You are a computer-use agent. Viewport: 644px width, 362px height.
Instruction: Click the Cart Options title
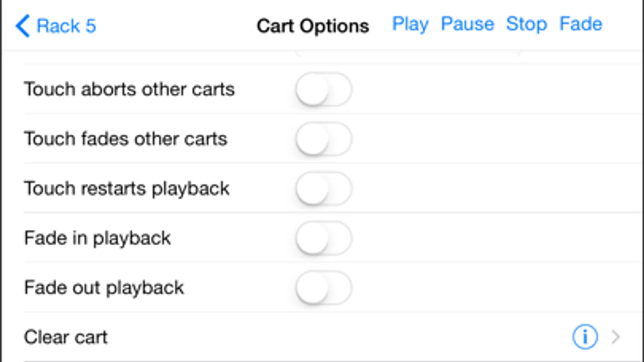pos(313,26)
